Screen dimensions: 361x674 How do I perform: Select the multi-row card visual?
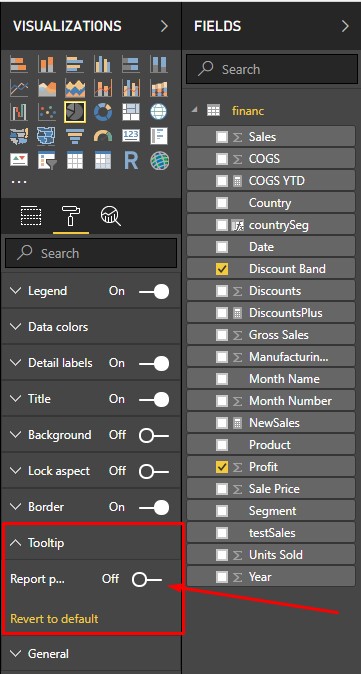click(x=159, y=136)
